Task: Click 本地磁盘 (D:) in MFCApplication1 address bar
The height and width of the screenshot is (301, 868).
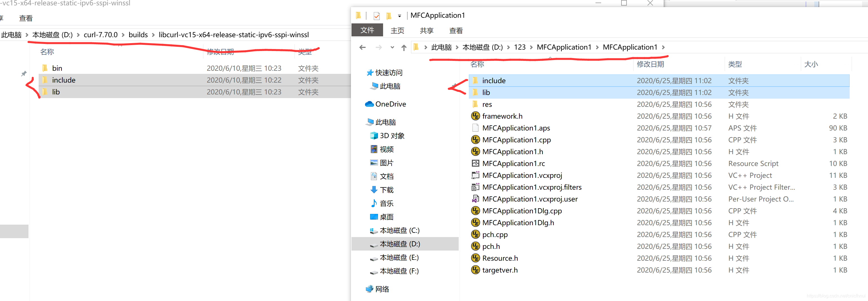Action: [483, 47]
